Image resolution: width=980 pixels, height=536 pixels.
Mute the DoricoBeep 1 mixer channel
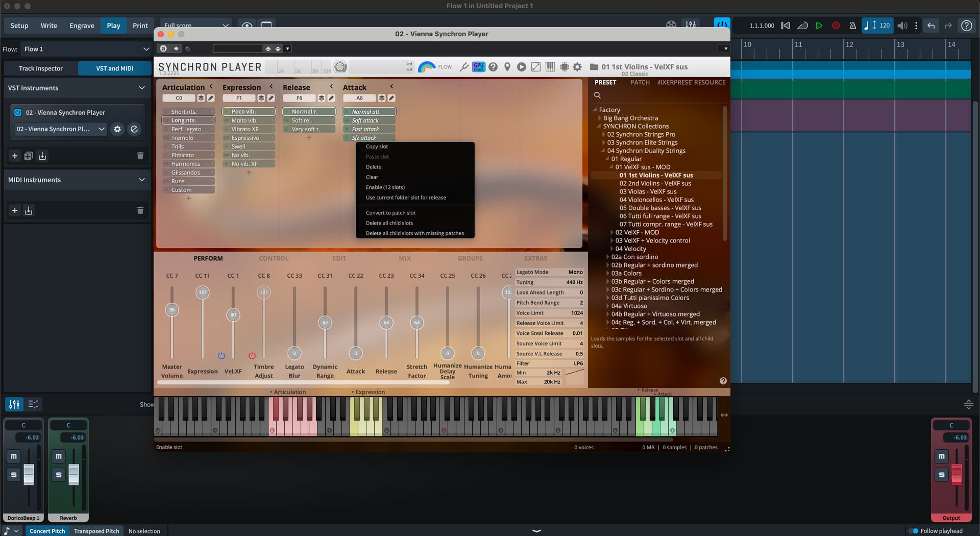[14, 456]
